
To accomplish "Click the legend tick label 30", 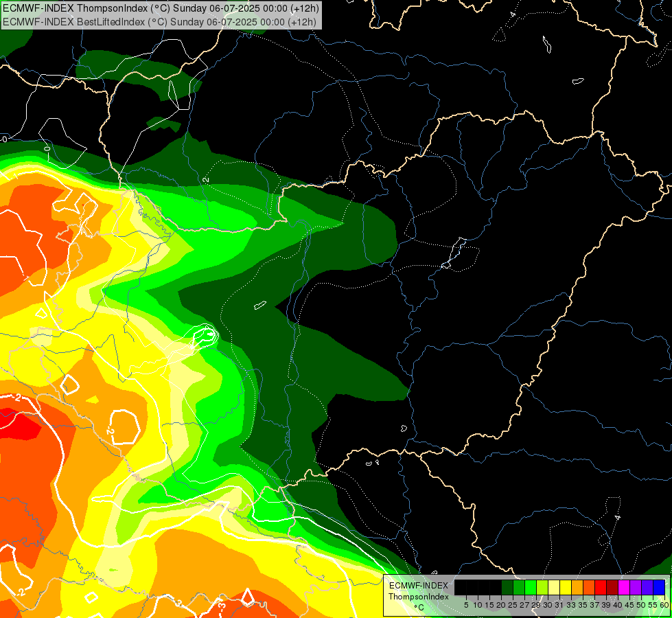I will point(548,605).
